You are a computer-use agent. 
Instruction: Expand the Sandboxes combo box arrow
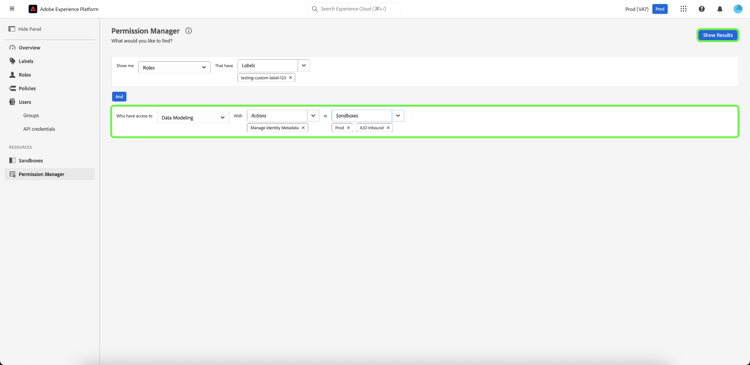[398, 115]
